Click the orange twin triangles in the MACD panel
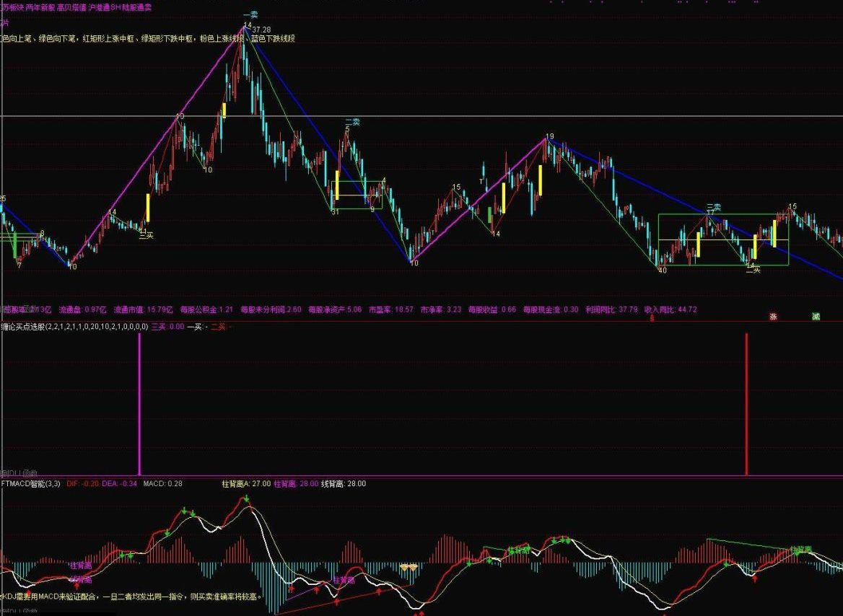This screenshot has height=616, width=843. pos(409,568)
